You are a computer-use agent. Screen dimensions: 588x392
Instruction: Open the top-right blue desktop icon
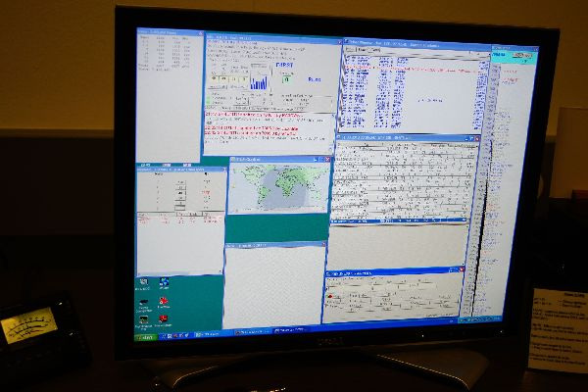163,282
